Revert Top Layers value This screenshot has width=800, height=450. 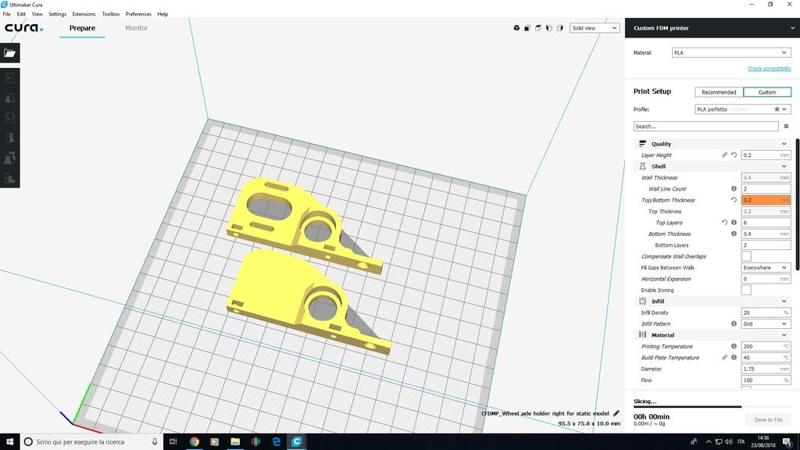click(724, 222)
